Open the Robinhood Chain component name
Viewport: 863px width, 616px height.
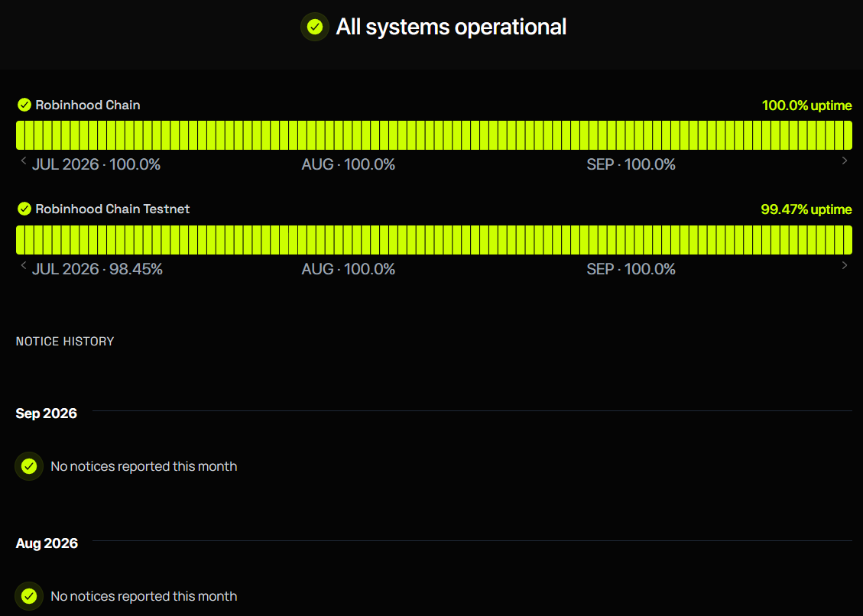[x=87, y=105]
